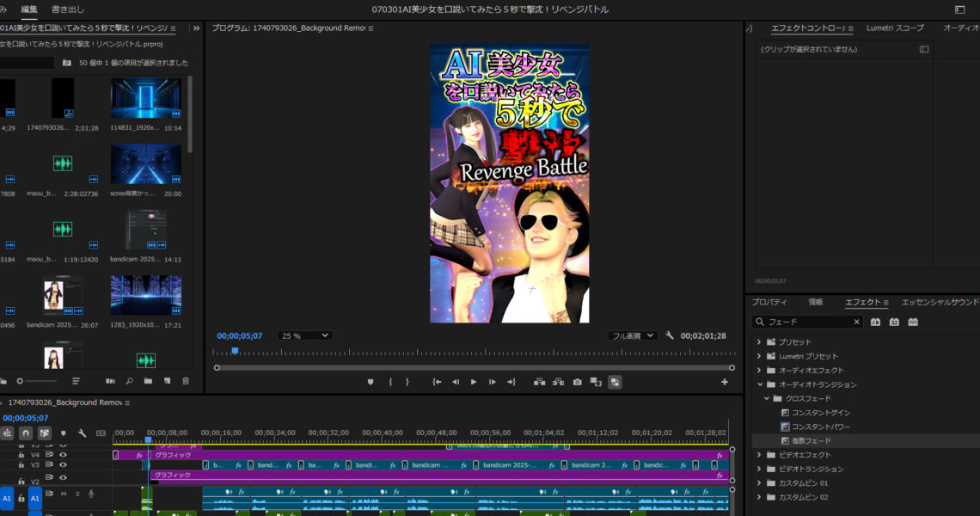Open フル画質 playback resolution dropdown

632,336
